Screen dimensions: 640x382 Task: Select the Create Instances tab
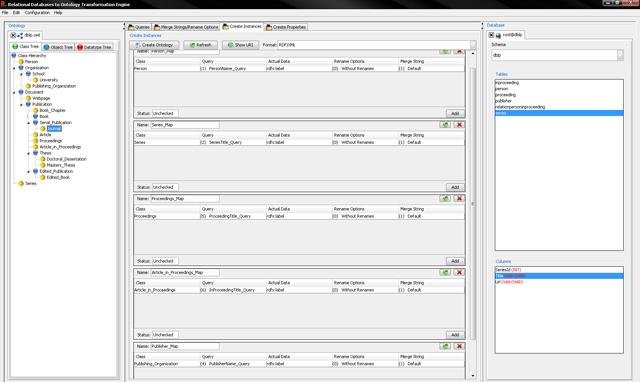tap(242, 27)
